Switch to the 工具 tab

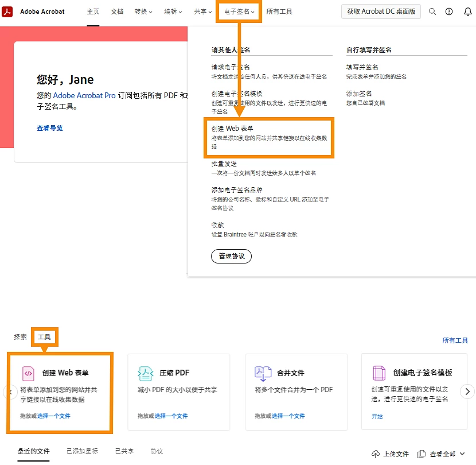click(x=44, y=337)
